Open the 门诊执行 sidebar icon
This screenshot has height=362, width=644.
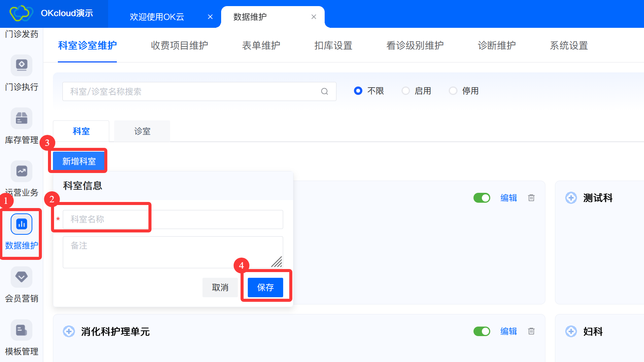(21, 66)
